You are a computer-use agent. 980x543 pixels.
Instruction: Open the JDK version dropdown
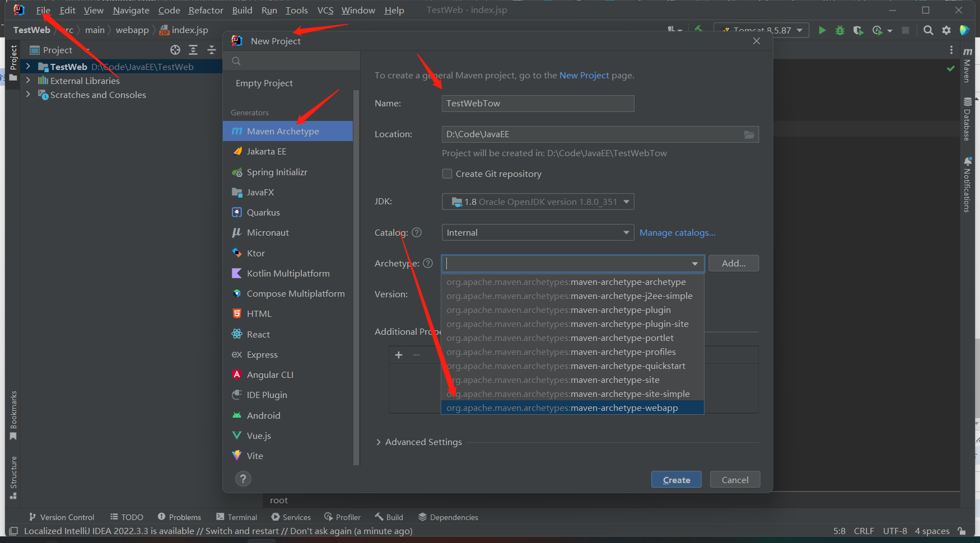[538, 202]
